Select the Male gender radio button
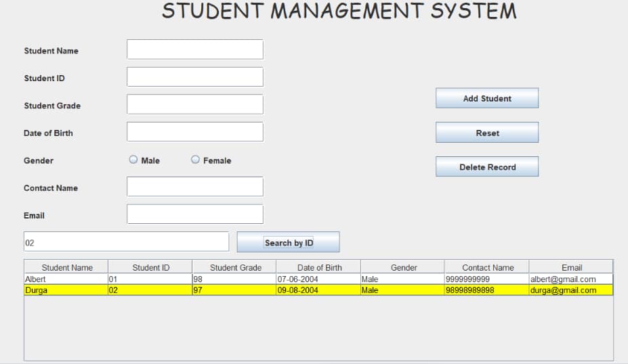 point(133,160)
